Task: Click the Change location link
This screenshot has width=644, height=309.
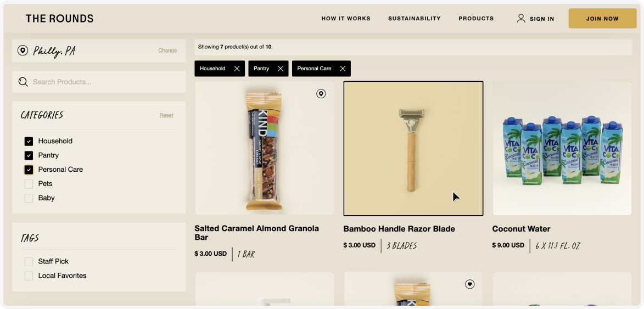Action: (x=167, y=50)
